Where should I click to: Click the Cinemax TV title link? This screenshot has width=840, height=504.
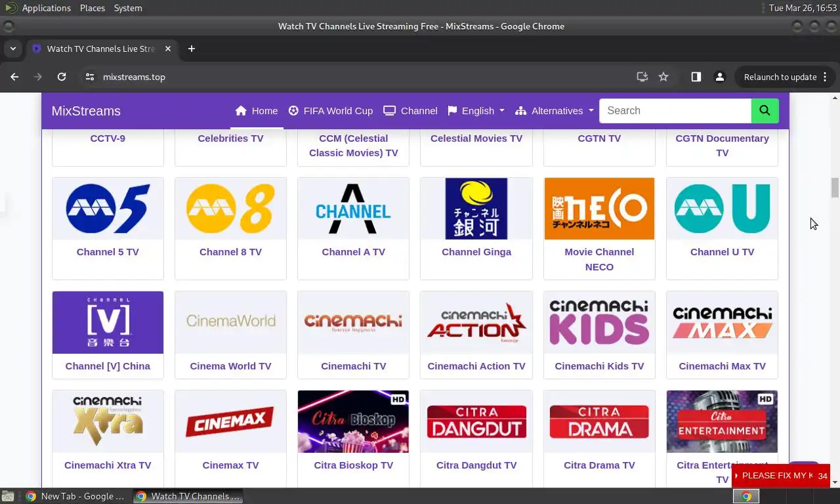(x=230, y=465)
